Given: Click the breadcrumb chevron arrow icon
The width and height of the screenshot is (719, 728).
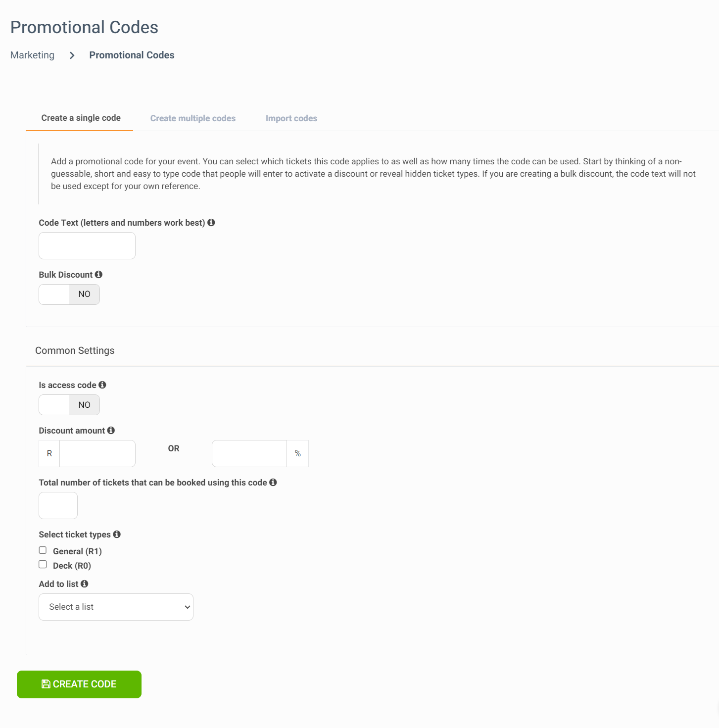Looking at the screenshot, I should coord(72,55).
